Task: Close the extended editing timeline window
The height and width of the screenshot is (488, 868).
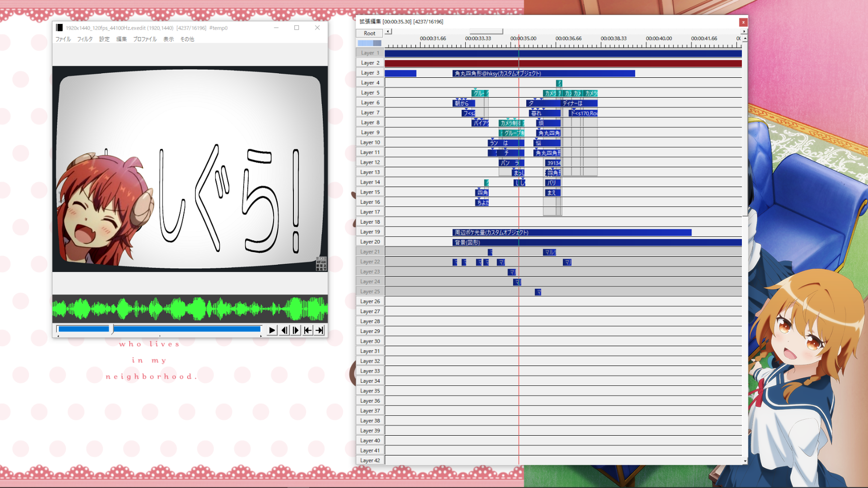Action: 743,22
